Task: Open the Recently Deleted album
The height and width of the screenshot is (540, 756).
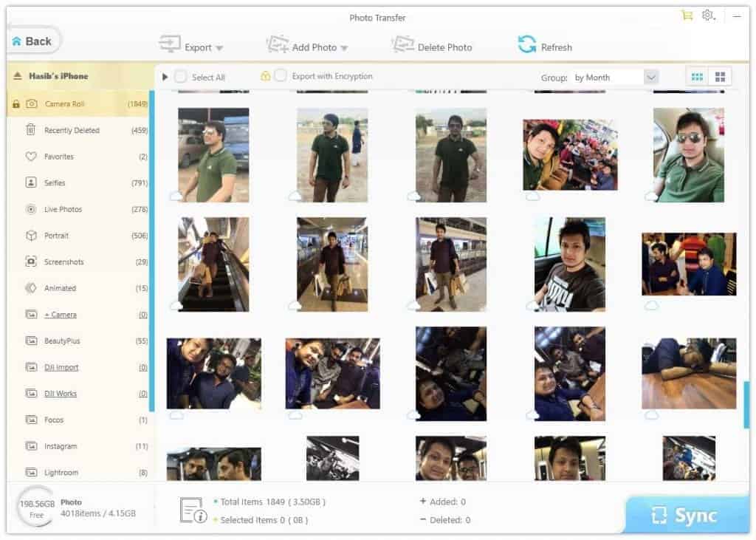Action: click(71, 130)
